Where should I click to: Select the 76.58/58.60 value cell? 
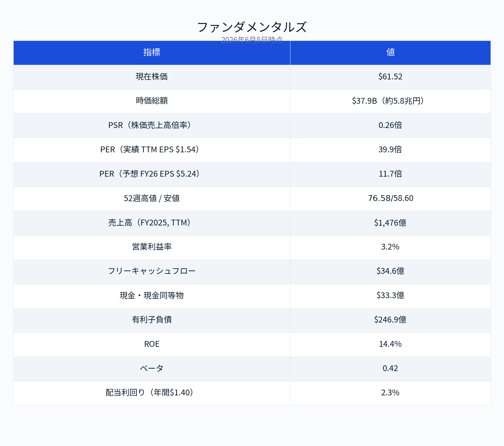[390, 198]
